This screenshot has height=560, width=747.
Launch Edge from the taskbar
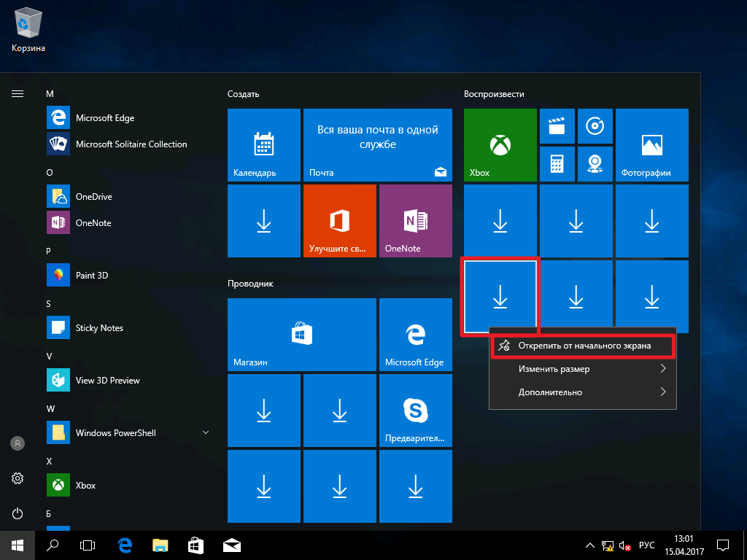(x=125, y=545)
